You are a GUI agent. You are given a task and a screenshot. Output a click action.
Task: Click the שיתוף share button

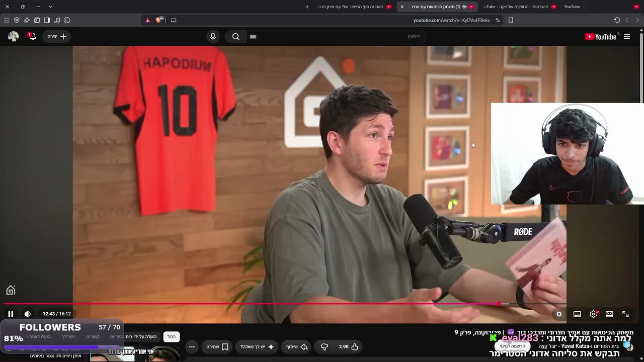coord(297,346)
